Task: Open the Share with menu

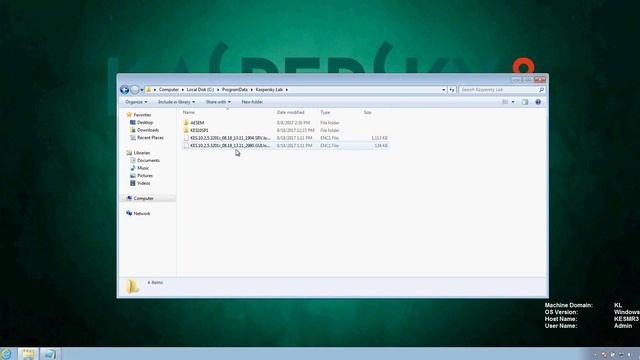Action: [x=218, y=102]
